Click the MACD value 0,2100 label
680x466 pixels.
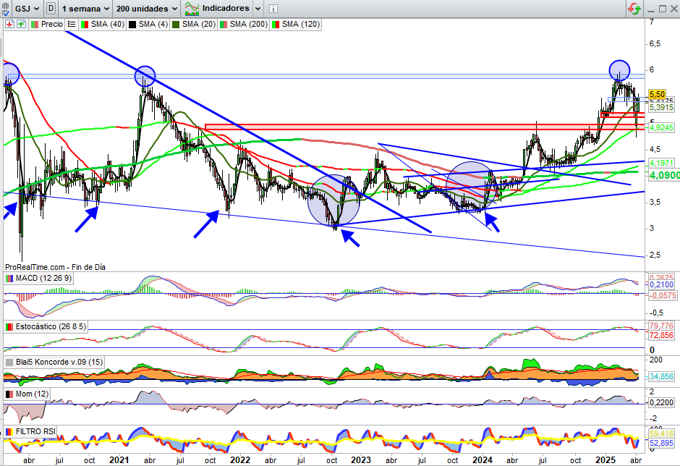point(661,285)
